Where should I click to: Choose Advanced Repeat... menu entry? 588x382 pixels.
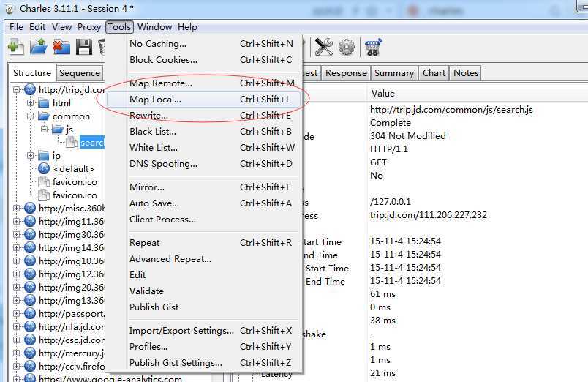pos(204,259)
